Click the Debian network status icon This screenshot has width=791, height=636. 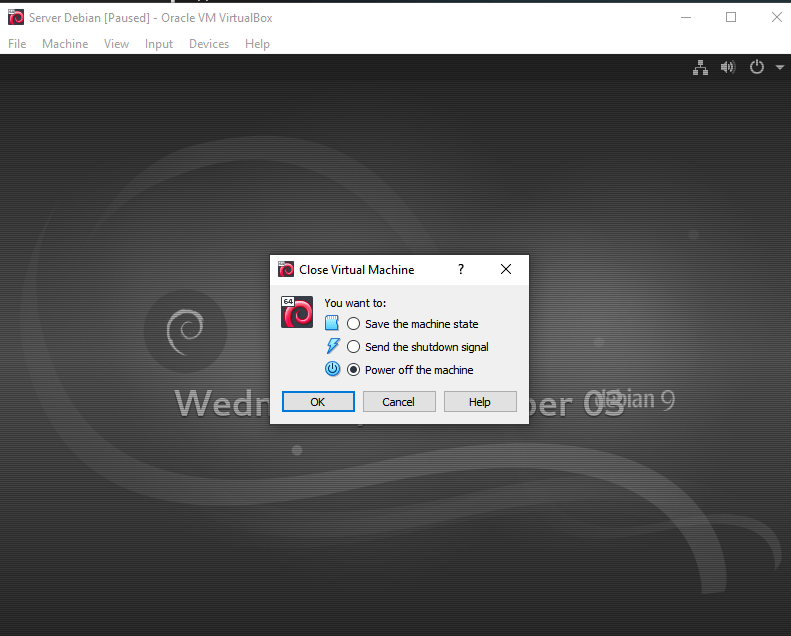[701, 67]
